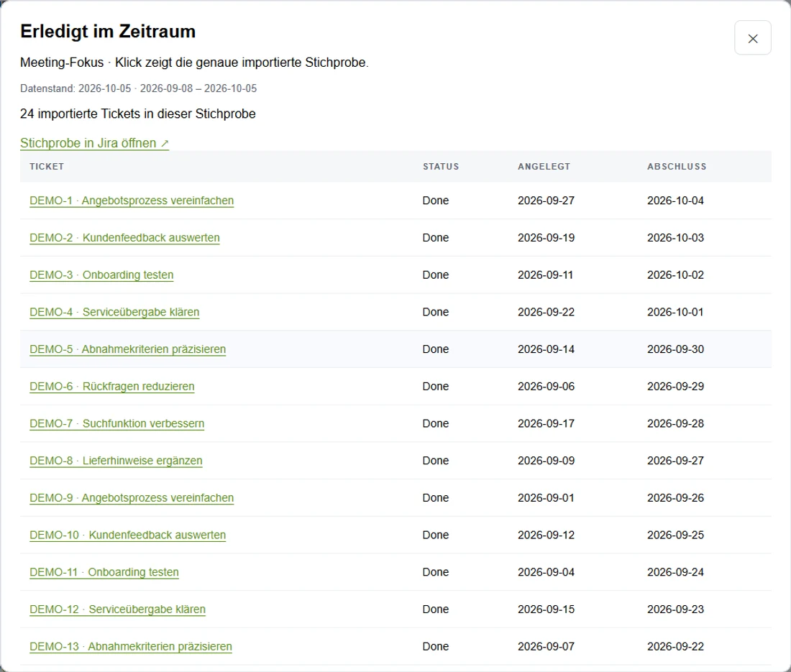Select created date 2026-09-15 of DEMO-12
The image size is (791, 672).
pos(546,609)
